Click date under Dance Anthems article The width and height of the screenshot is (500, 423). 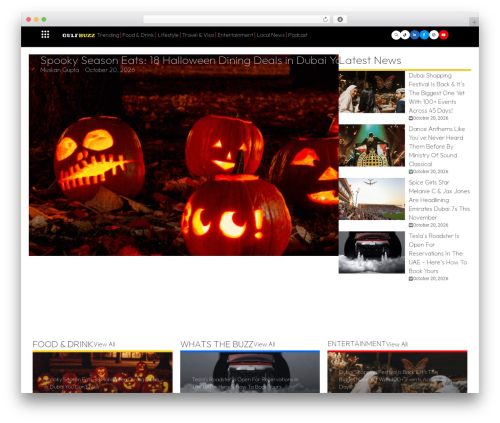429,172
